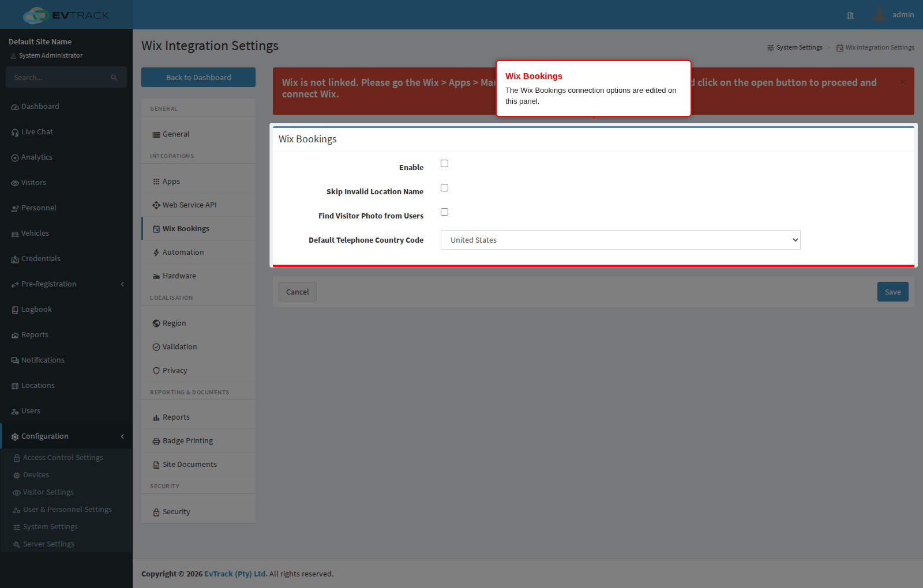Check Find Visitor Photo from Users
The height and width of the screenshot is (588, 923).
[x=444, y=212]
